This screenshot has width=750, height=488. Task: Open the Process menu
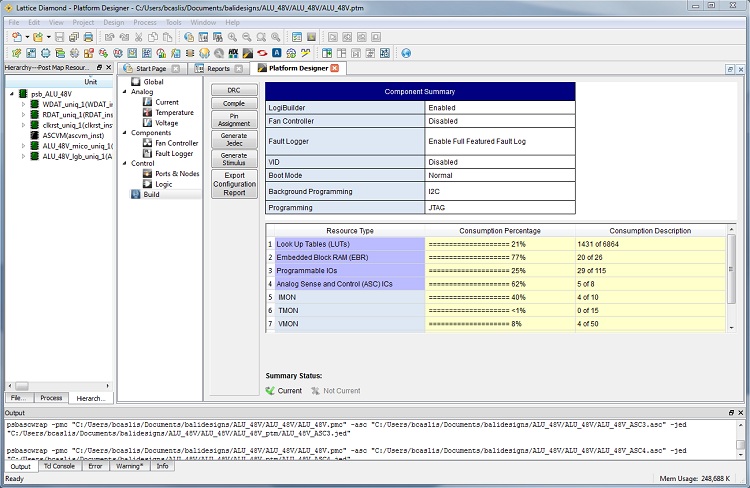[144, 21]
